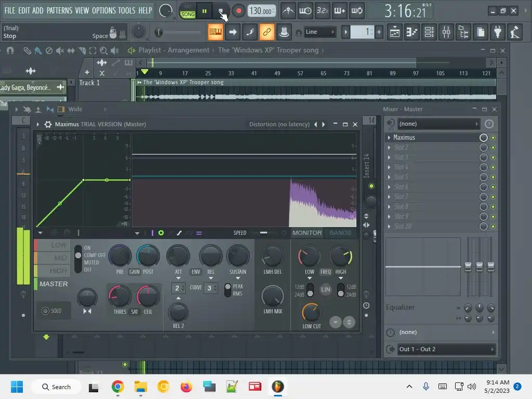Select the MASTER band in Maximus
This screenshot has height=399, width=532.
pos(54,284)
